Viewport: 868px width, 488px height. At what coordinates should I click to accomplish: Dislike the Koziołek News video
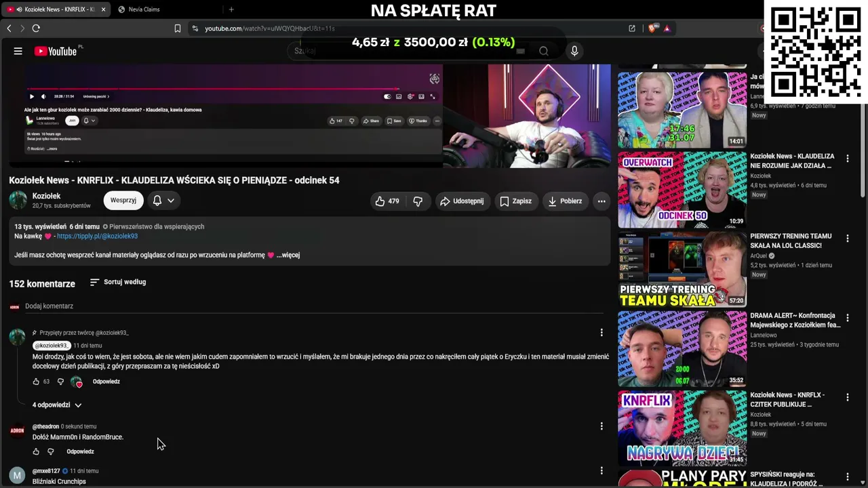tap(418, 201)
